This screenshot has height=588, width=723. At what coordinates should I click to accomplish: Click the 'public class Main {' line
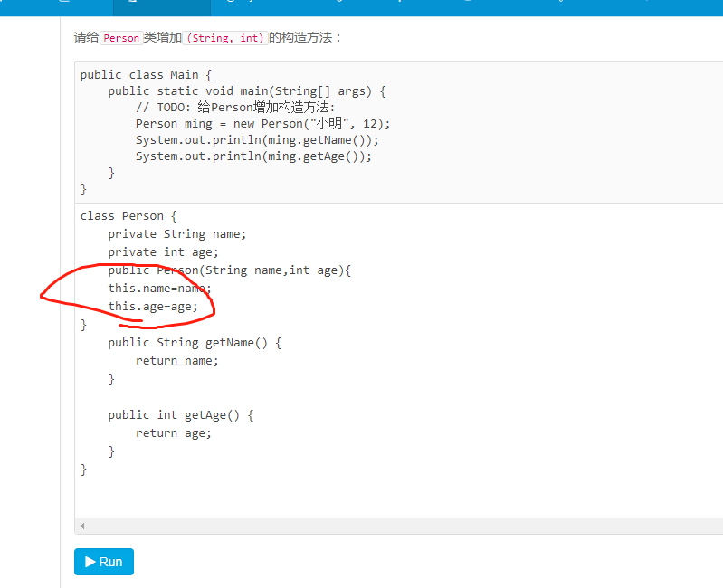147,75
